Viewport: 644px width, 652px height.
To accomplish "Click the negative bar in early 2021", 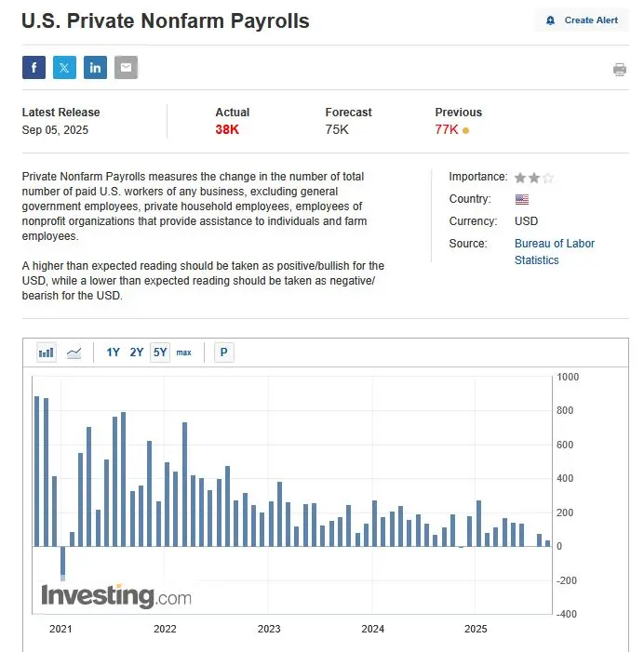I will (63, 564).
